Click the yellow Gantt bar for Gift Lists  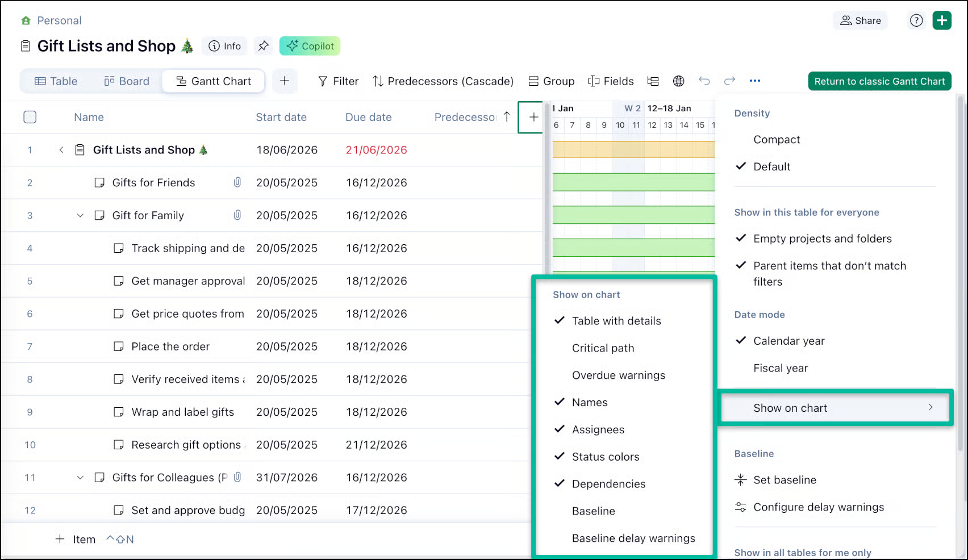coord(633,149)
